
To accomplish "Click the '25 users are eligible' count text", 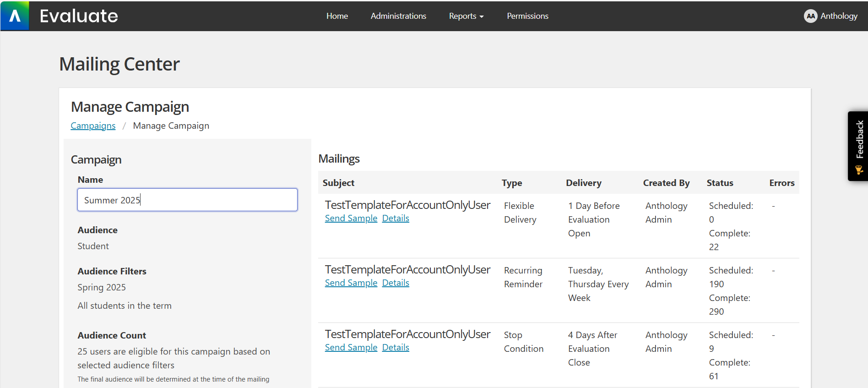I will click(x=174, y=358).
